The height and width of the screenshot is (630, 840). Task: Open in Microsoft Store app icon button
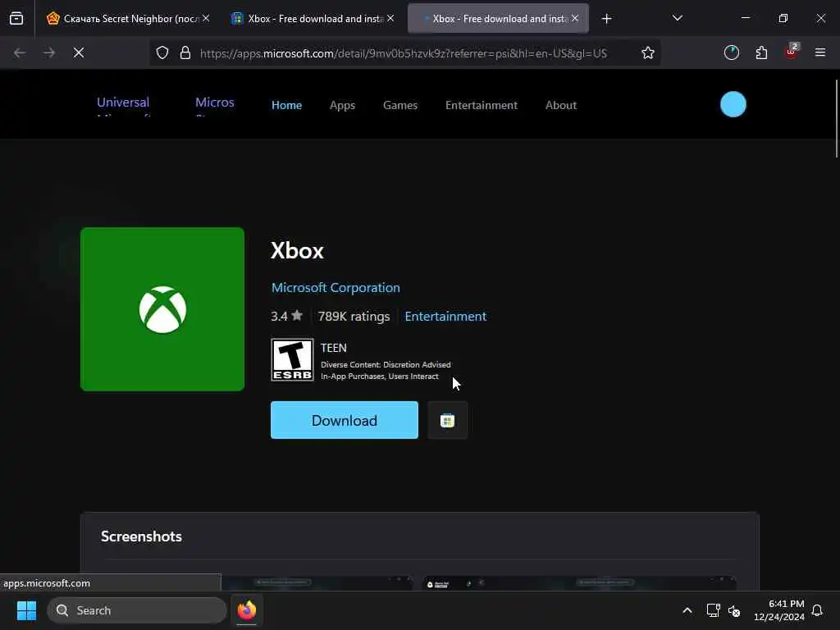coord(447,420)
